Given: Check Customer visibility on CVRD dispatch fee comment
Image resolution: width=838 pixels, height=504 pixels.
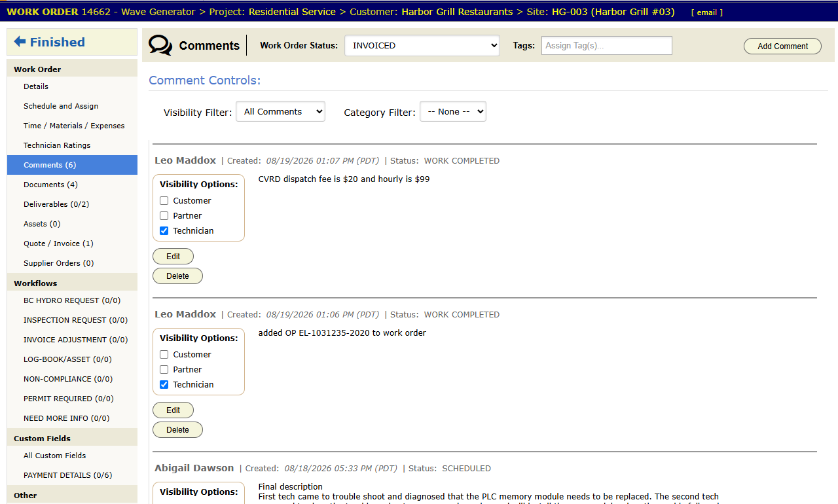Looking at the screenshot, I should point(164,201).
